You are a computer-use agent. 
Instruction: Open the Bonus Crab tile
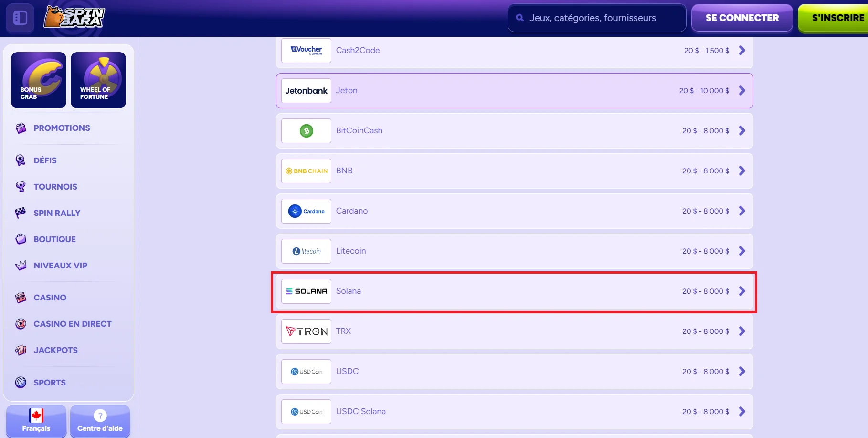click(x=39, y=80)
